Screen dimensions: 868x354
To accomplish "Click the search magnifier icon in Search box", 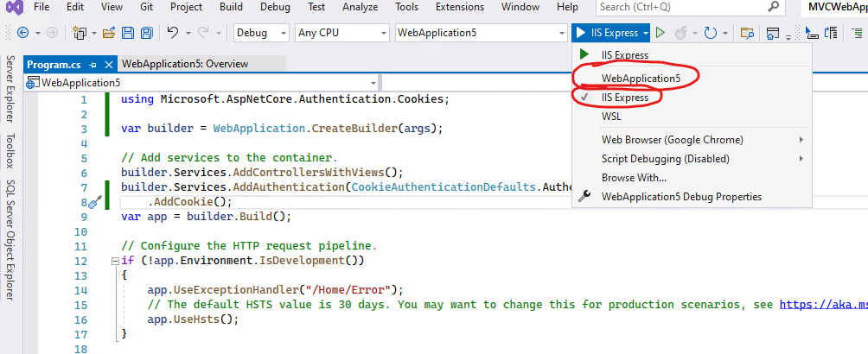I will [774, 7].
